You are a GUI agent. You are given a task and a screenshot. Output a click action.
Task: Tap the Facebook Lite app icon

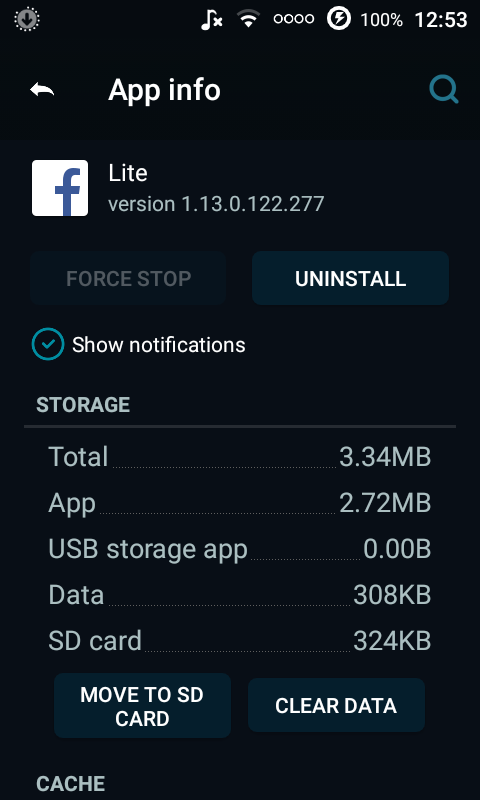coord(60,188)
